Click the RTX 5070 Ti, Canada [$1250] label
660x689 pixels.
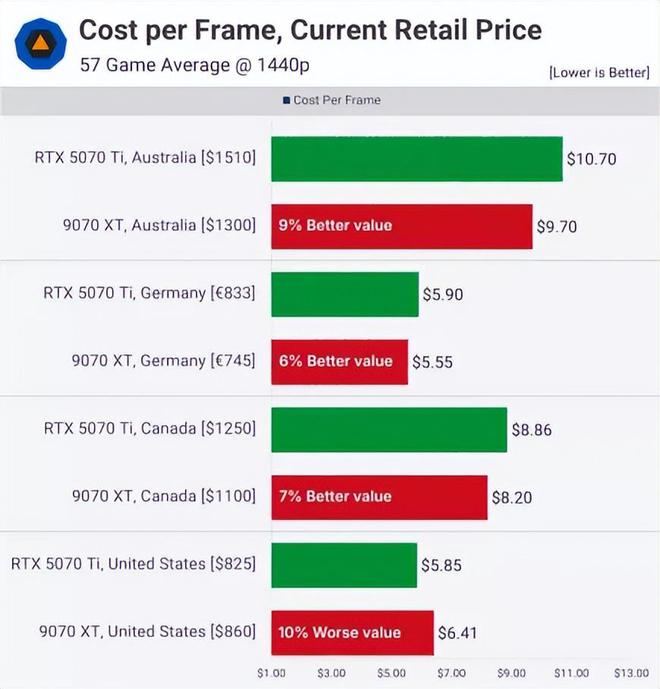coord(150,428)
